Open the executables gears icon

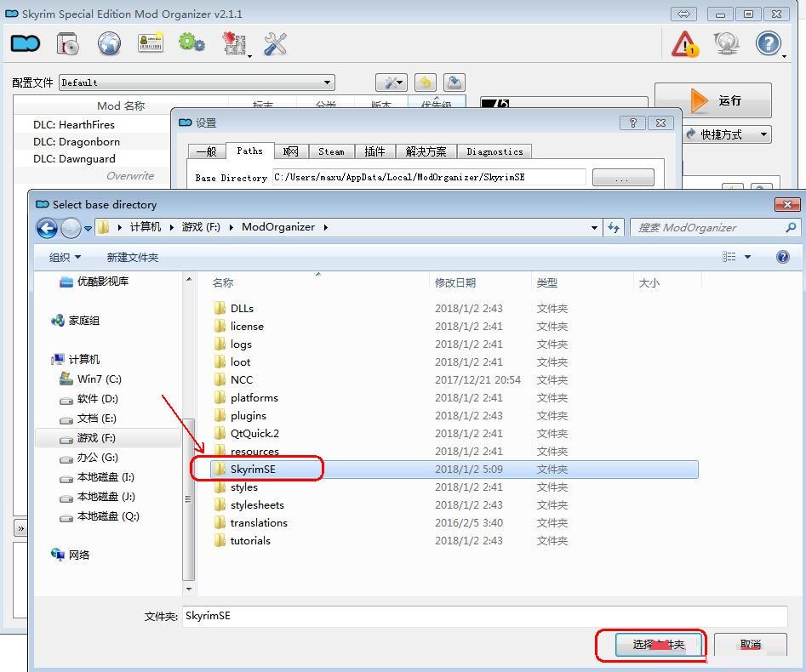pyautogui.click(x=191, y=43)
